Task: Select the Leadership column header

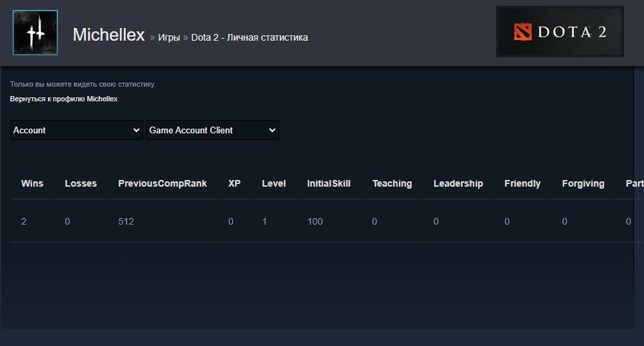Action: point(458,183)
